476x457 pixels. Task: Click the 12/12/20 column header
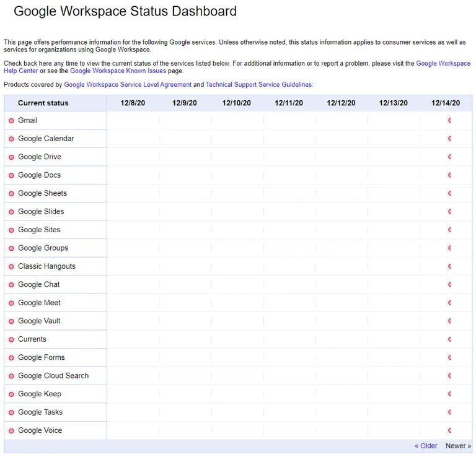341,103
